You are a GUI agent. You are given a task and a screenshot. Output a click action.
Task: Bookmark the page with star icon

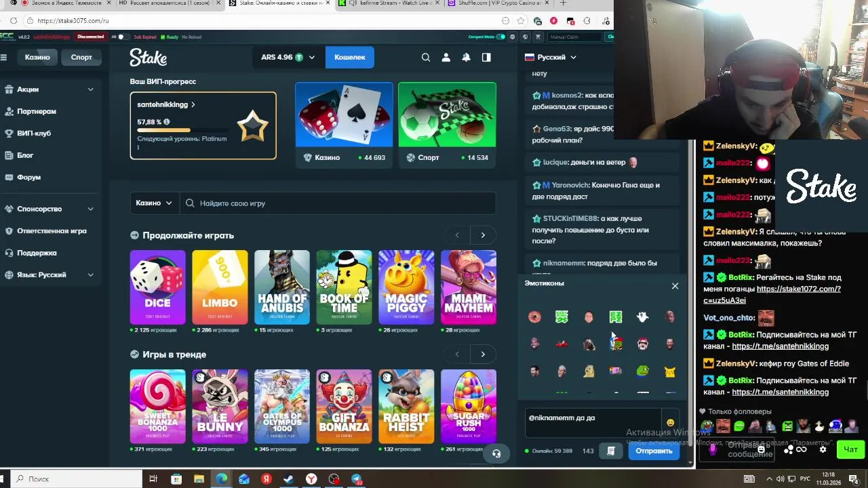(521, 21)
